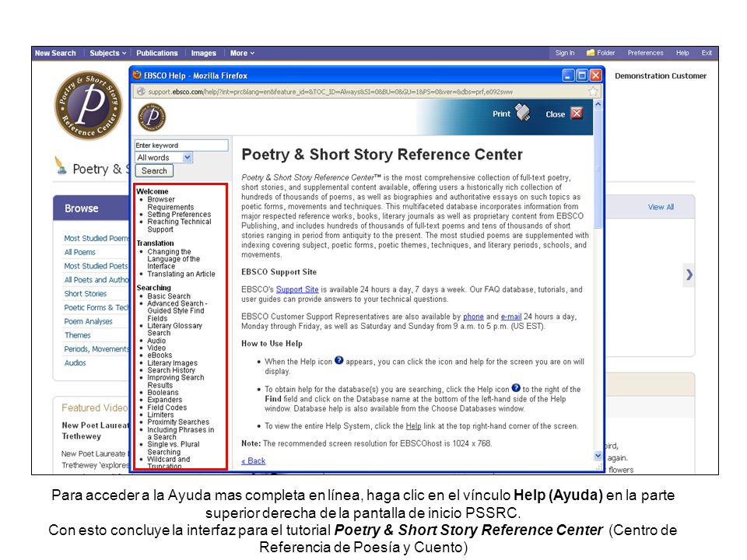The height and width of the screenshot is (560, 747).
Task: Open Advanced Search - Guided Style topic
Action: point(177,310)
